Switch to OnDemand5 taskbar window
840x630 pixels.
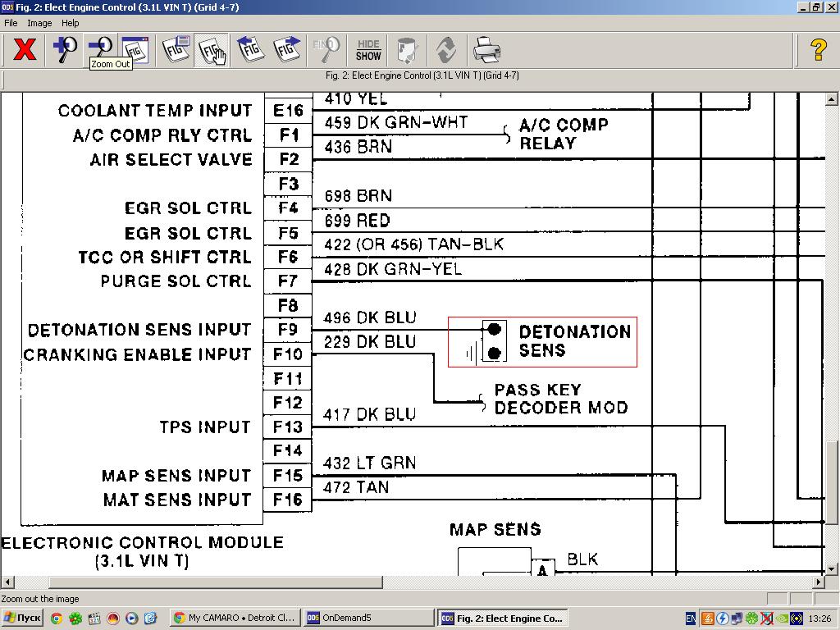tap(368, 619)
